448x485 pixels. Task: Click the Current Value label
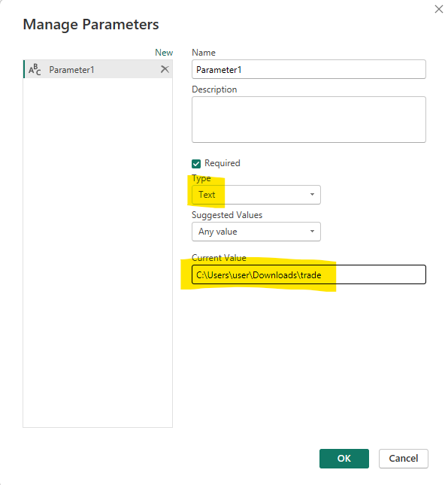[x=219, y=258]
